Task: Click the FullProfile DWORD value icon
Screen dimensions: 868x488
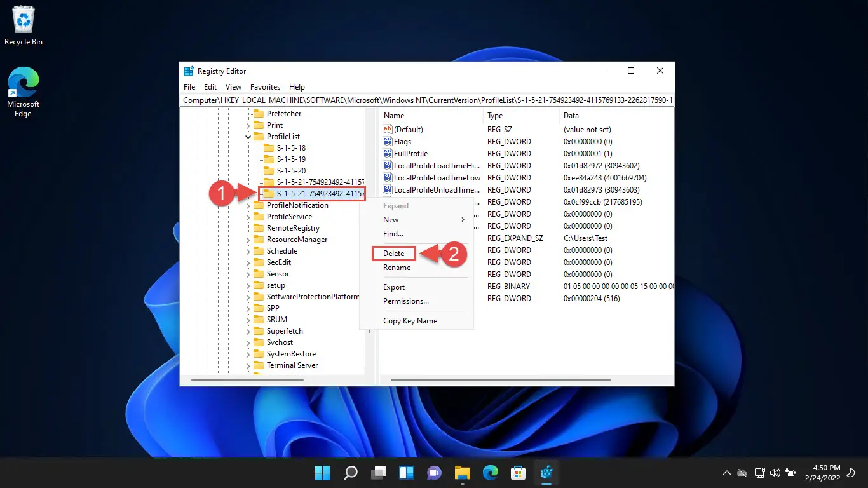Action: point(388,154)
